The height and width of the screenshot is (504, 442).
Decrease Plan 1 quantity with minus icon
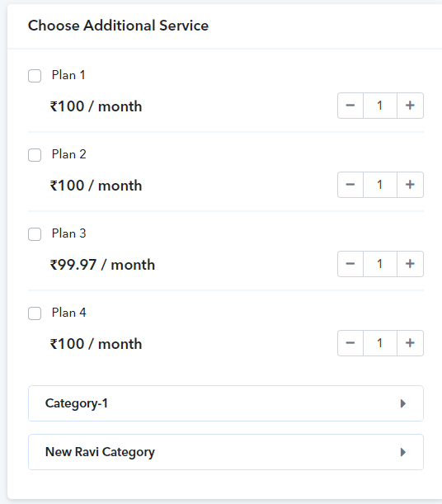coord(350,106)
